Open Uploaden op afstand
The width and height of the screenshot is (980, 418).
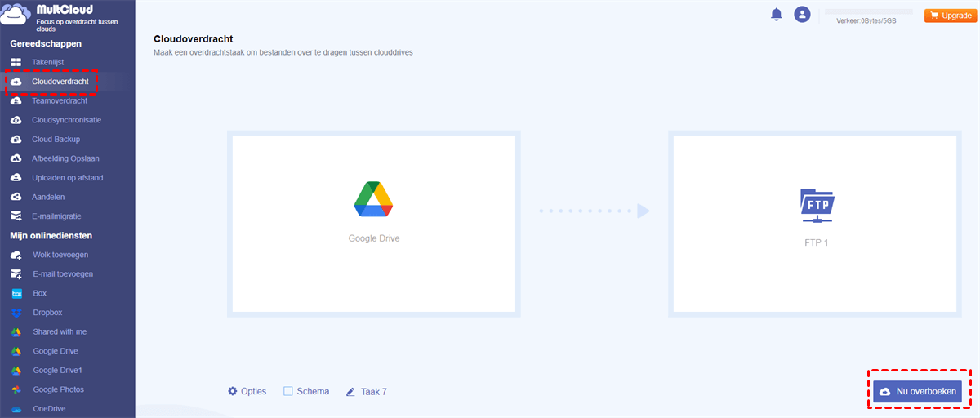[x=67, y=178]
